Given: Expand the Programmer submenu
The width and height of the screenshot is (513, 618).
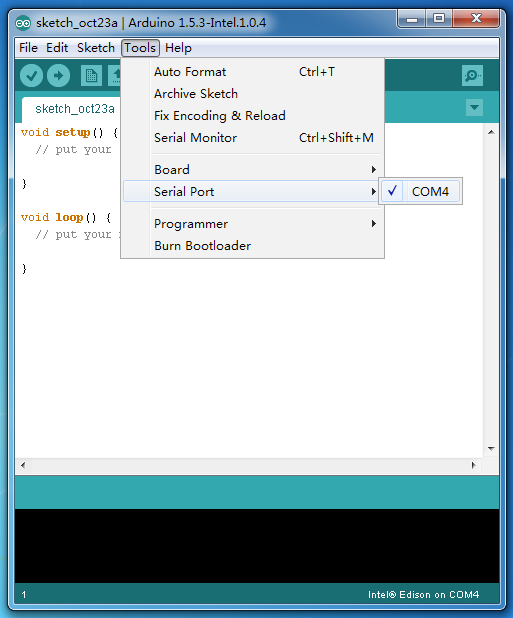Looking at the screenshot, I should pyautogui.click(x=253, y=224).
